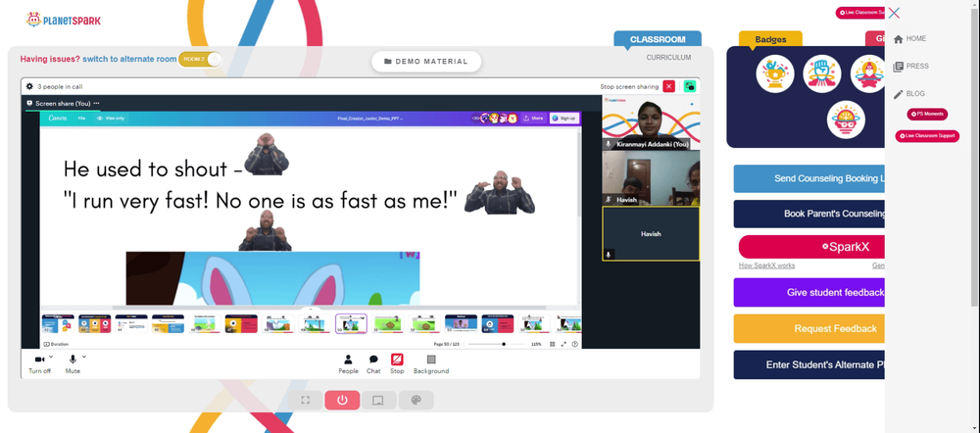Click the color palette button below the call
Viewport: 980px width, 433px height.
click(x=416, y=400)
